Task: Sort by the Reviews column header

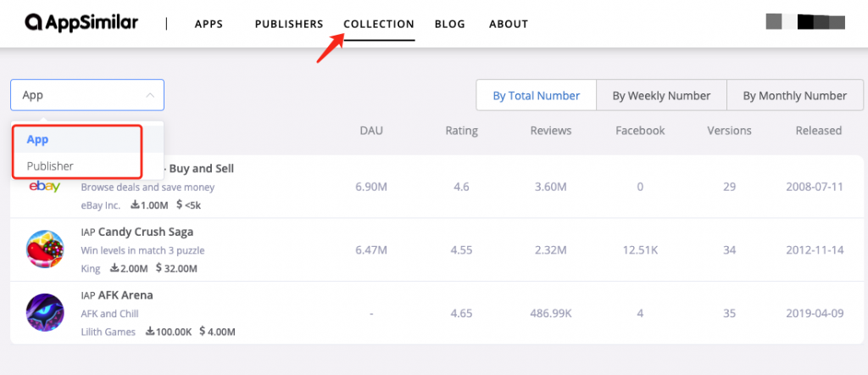Action: (551, 131)
